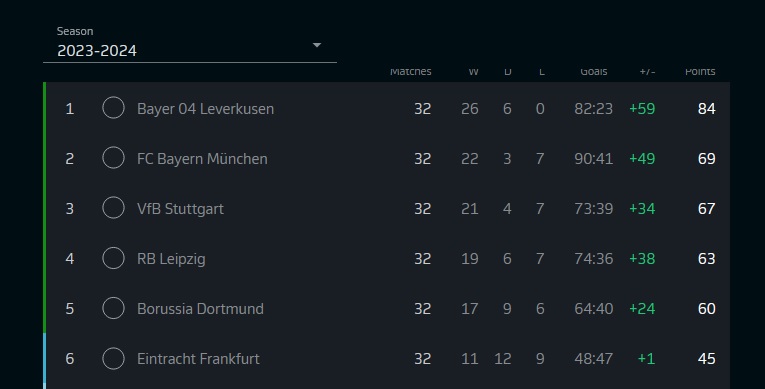Click the RB Leipzig club logo circle
765x389 pixels.
point(113,258)
